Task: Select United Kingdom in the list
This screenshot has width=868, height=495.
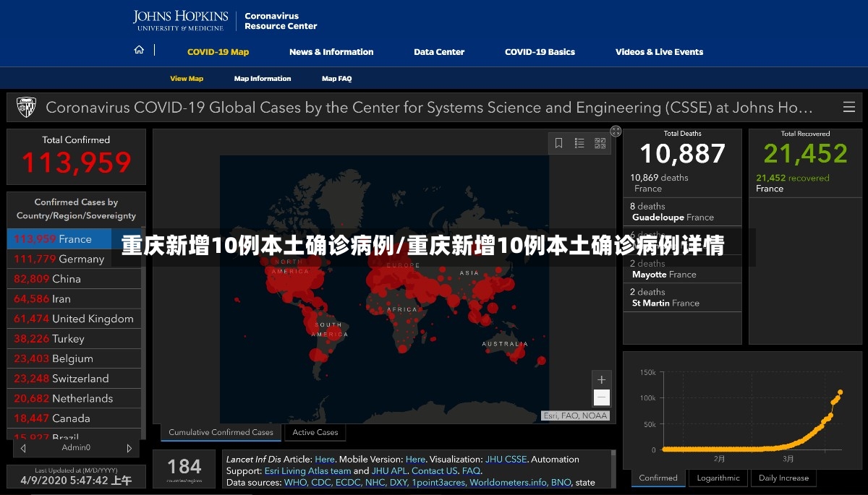Action: click(x=74, y=319)
